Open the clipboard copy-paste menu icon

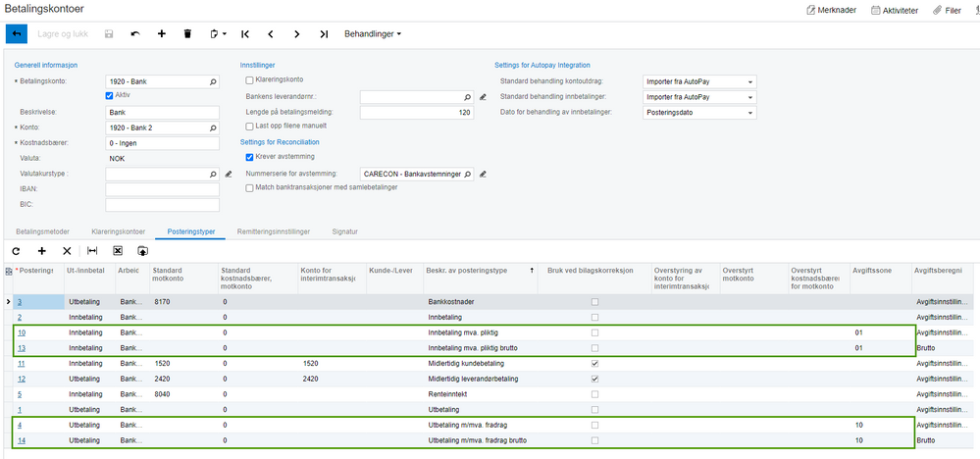[x=218, y=34]
